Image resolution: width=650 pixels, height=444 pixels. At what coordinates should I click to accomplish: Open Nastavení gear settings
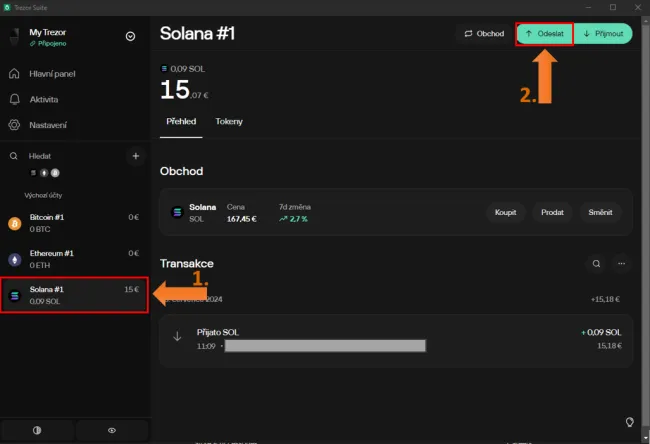pos(15,125)
